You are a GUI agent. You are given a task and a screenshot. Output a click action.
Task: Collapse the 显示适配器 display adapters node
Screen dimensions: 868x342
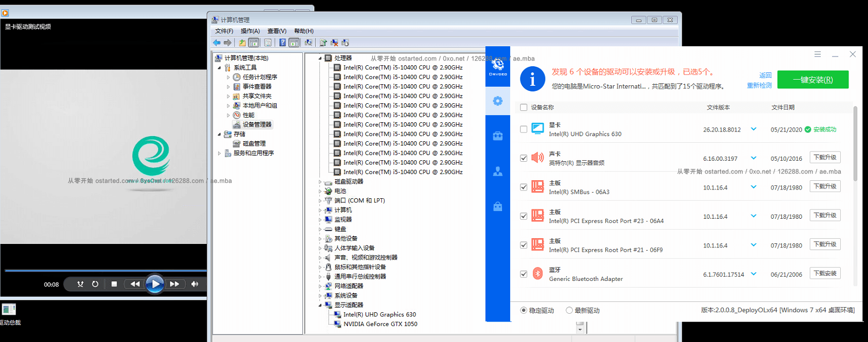click(x=320, y=305)
